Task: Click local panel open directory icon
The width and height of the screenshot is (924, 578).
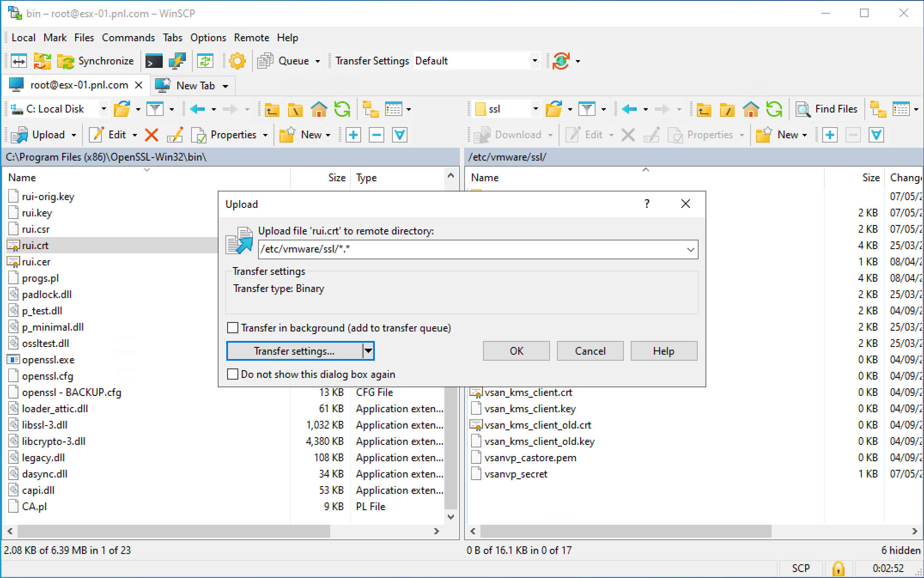Action: 122,109
